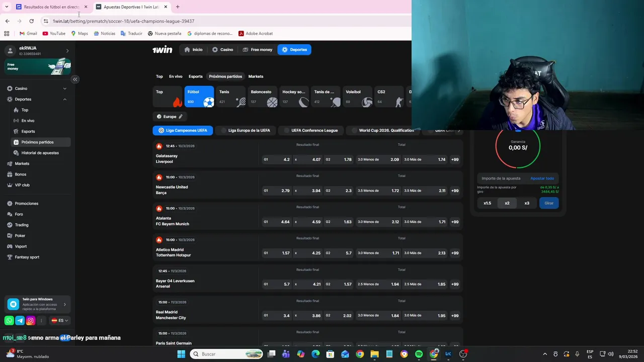Screen dimensions: 644x362
Task: Select Tenis sport category
Action: coord(231,97)
